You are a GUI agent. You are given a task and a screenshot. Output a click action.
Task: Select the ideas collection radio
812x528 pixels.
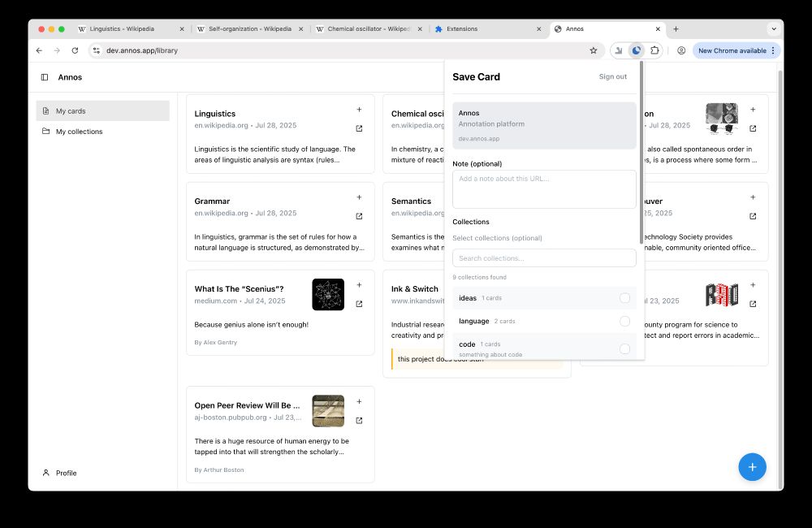tap(624, 298)
